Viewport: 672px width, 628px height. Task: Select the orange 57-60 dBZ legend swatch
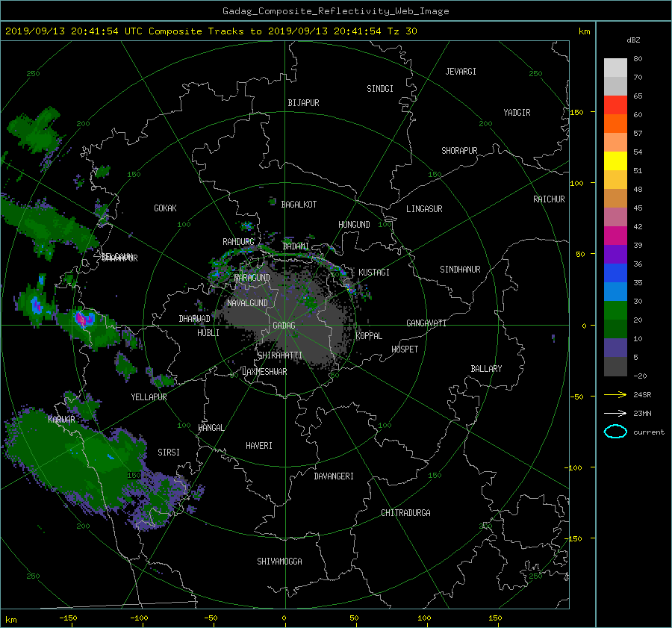pos(615,123)
